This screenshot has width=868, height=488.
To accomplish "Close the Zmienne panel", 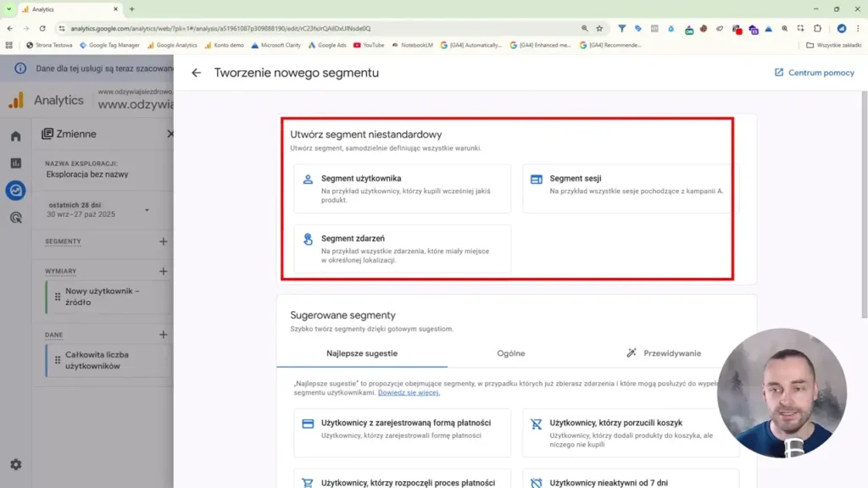I will tap(170, 134).
